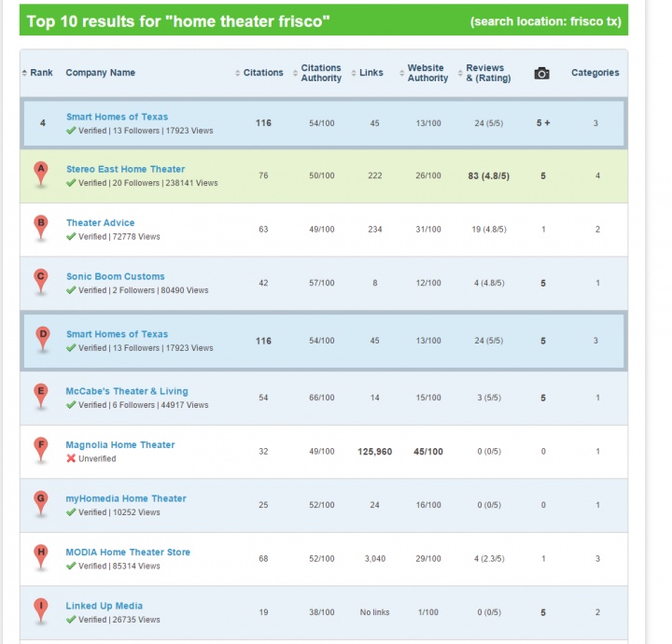Sort by Website Authority column

click(x=424, y=73)
